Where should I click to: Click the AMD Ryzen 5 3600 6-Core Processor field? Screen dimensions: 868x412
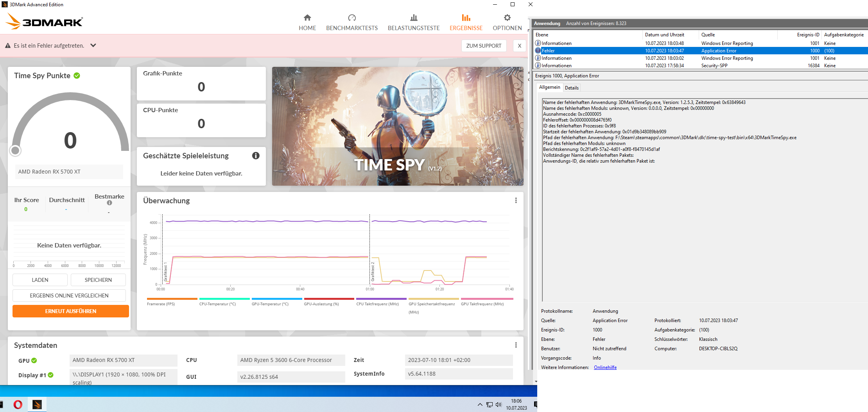coord(291,360)
